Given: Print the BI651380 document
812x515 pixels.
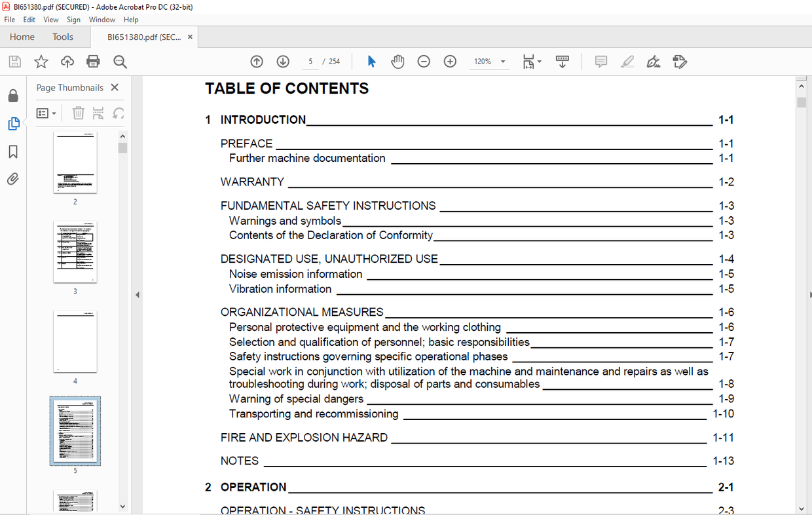Looking at the screenshot, I should pos(93,61).
